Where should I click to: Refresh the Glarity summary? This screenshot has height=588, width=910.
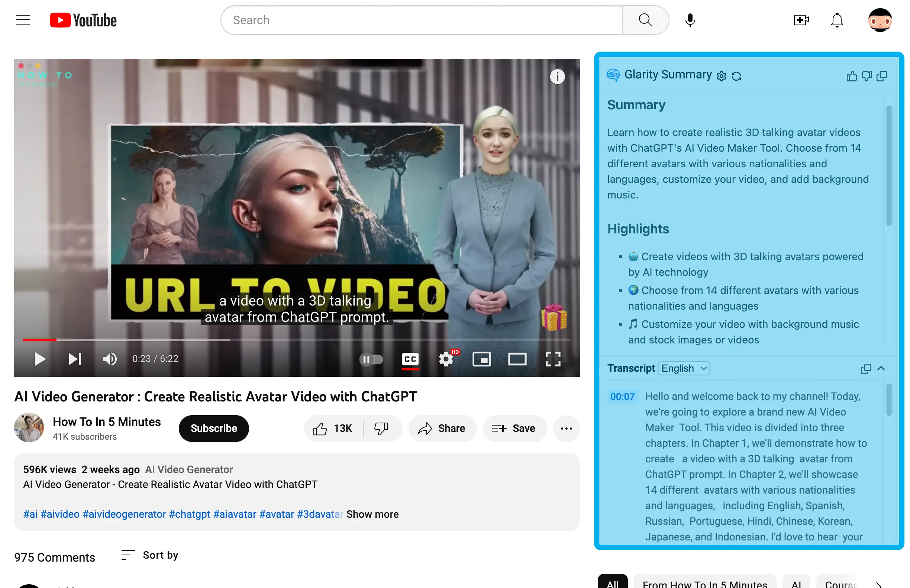click(x=737, y=75)
